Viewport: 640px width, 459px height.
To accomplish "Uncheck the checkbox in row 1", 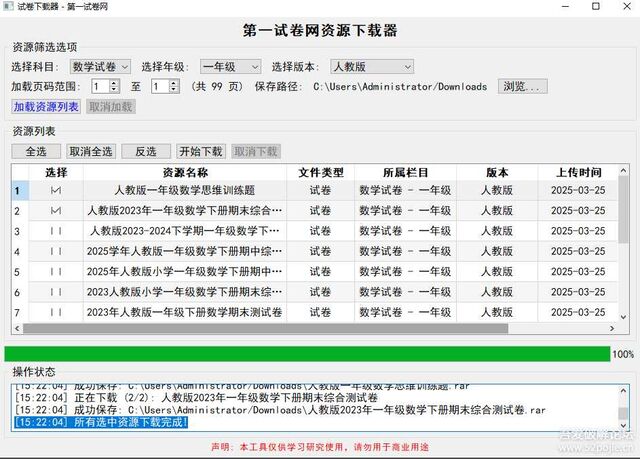I will (56, 190).
